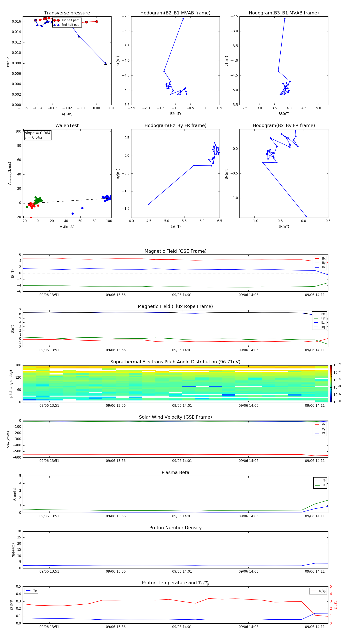Select the 'Proton Temperature and Te/Tp' title
Screen dimensions: 351x644
point(175,583)
